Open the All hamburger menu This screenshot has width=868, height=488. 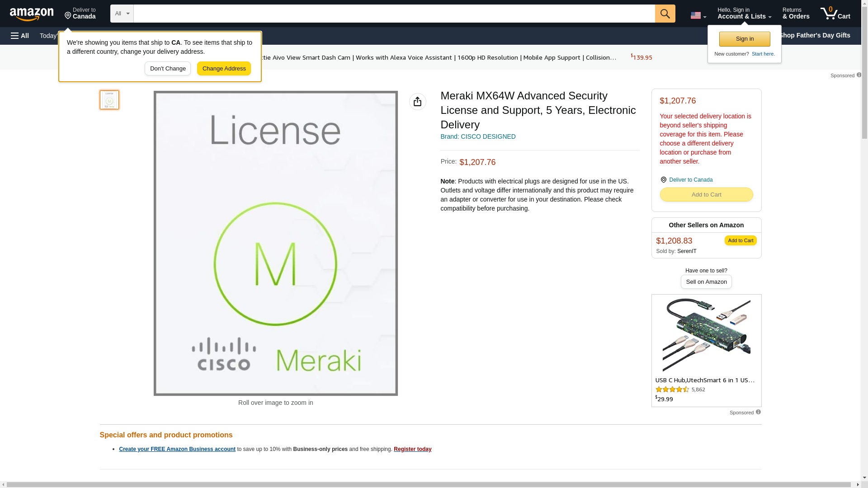click(x=20, y=36)
